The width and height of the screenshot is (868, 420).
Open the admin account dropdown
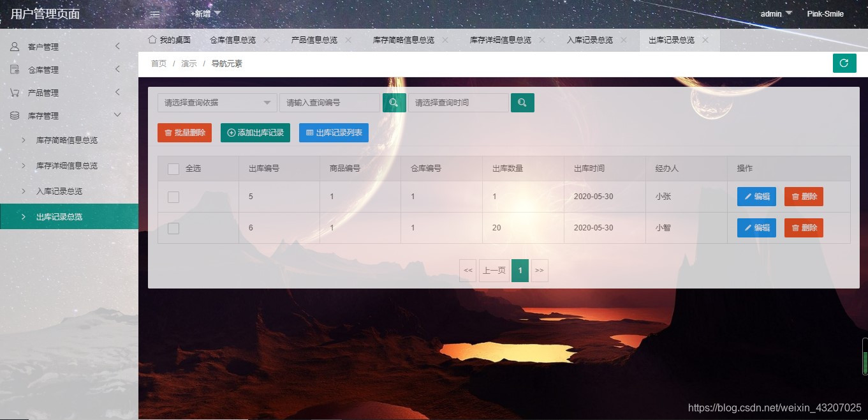772,13
